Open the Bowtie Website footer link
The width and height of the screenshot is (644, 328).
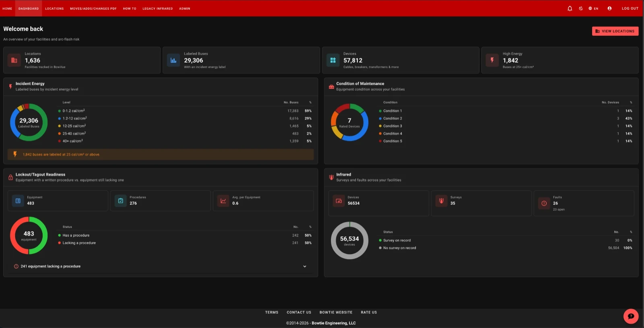click(336, 312)
